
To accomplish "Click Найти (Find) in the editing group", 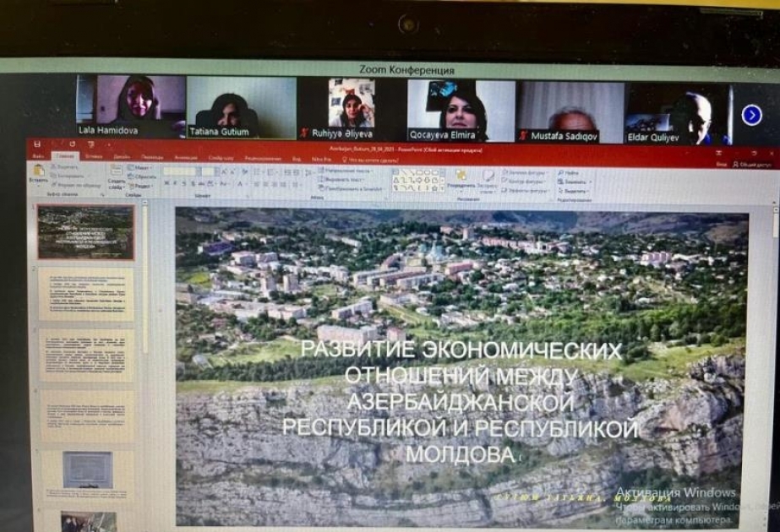I will click(x=568, y=172).
